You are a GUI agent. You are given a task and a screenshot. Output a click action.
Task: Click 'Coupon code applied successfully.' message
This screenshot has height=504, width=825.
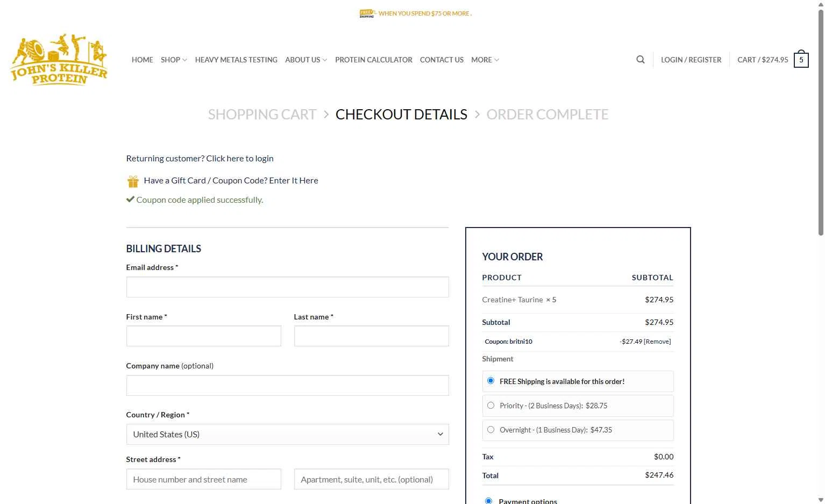(x=200, y=200)
